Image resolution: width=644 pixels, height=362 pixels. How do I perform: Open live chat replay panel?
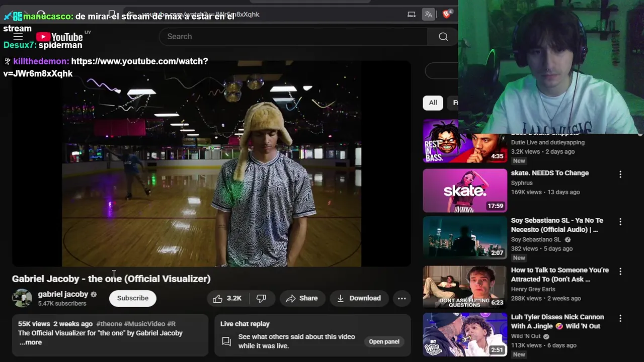click(384, 341)
